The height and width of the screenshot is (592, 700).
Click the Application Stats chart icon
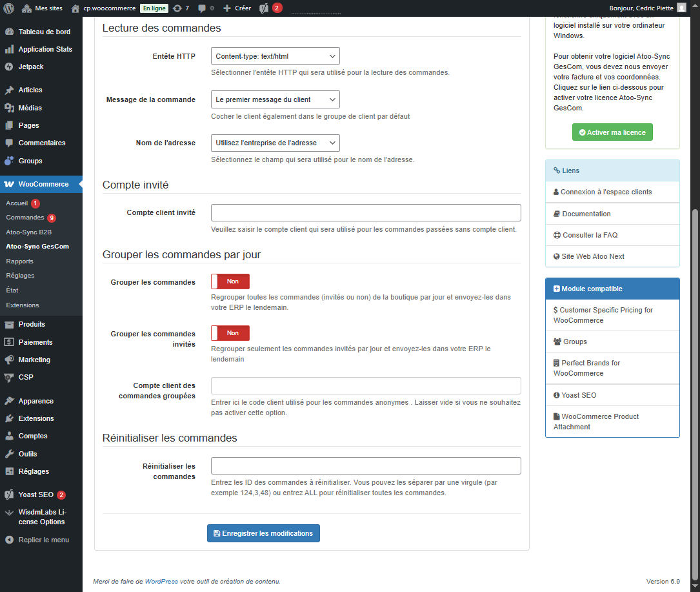pos(9,49)
